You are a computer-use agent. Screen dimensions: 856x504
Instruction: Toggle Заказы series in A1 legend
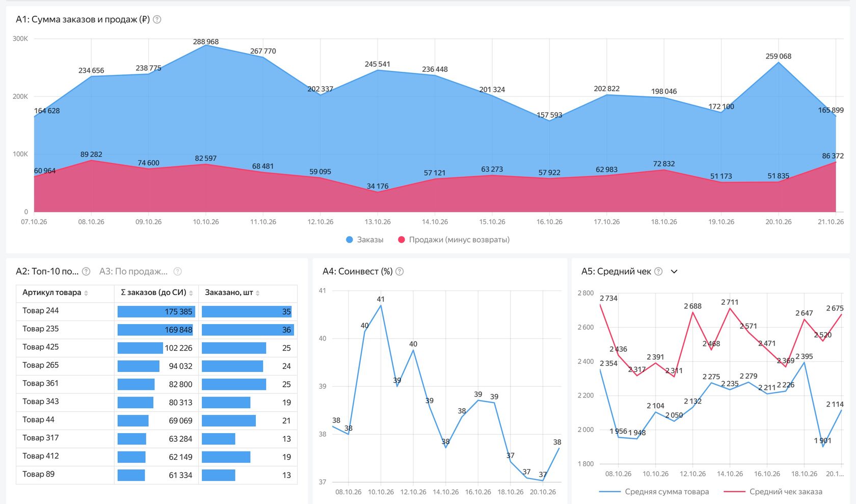(364, 240)
